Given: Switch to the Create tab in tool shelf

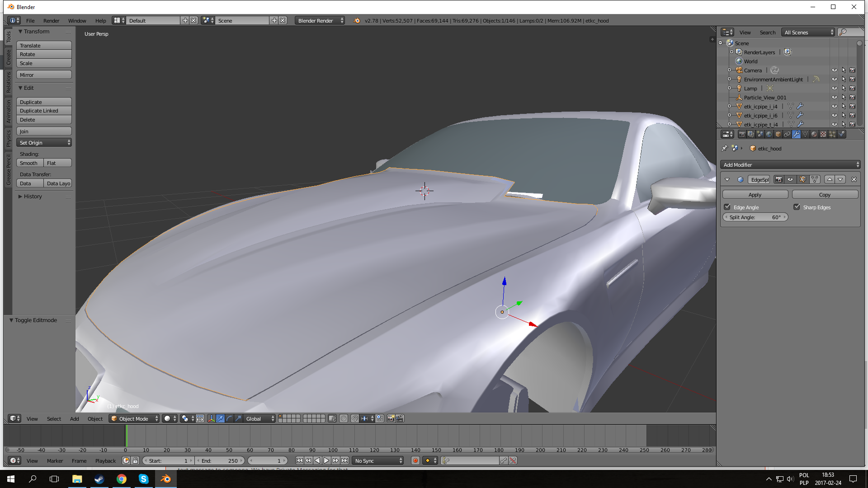Looking at the screenshot, I should 8,57.
